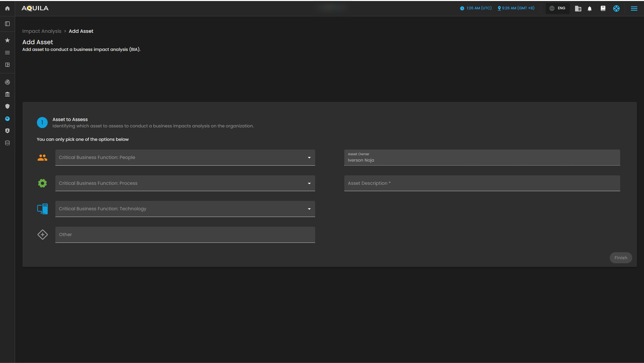The height and width of the screenshot is (363, 644).
Task: Select the blue gauge icon in the sidebar
Action: click(x=7, y=119)
